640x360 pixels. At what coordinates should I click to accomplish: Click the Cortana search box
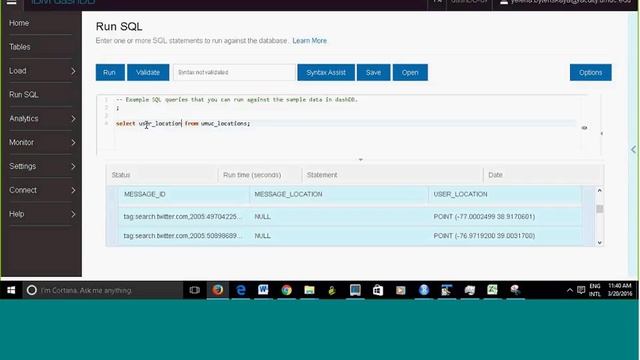103,290
